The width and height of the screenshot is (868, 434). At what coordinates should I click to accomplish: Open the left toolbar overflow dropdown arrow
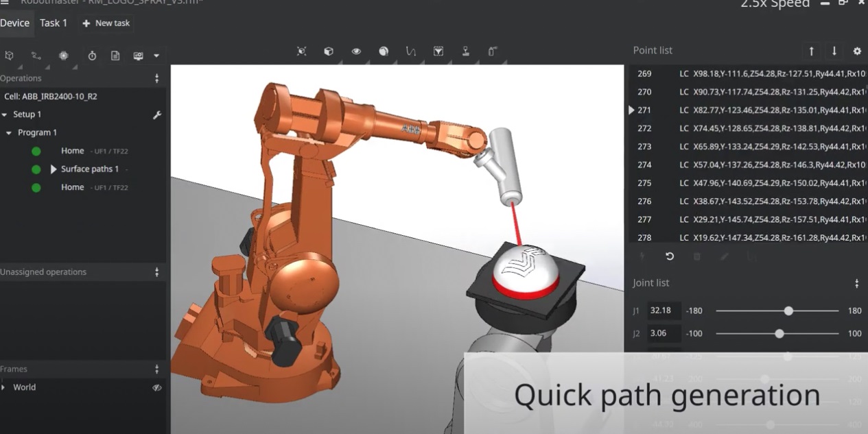pos(156,56)
